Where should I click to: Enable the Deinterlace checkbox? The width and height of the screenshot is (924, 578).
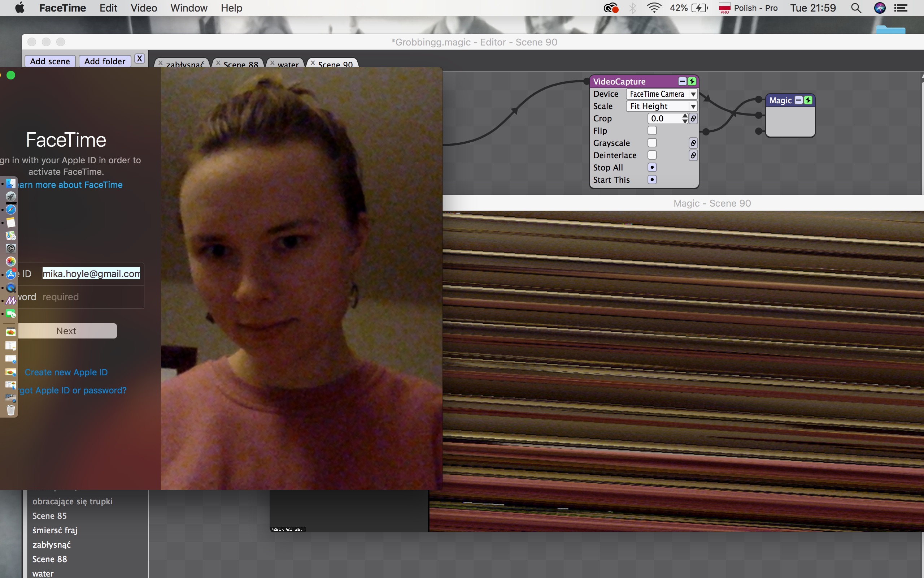click(652, 155)
